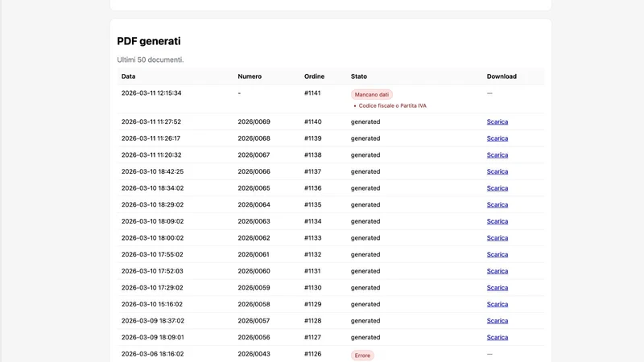Select date 2026-03-11 12:15:34
The image size is (644, 362).
pos(151,93)
